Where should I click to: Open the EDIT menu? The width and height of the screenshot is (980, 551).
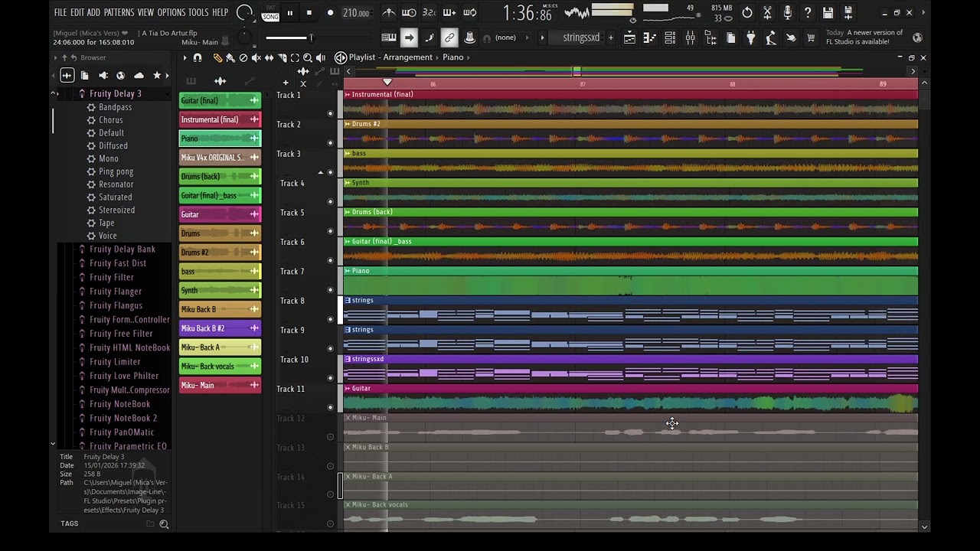[x=77, y=12]
